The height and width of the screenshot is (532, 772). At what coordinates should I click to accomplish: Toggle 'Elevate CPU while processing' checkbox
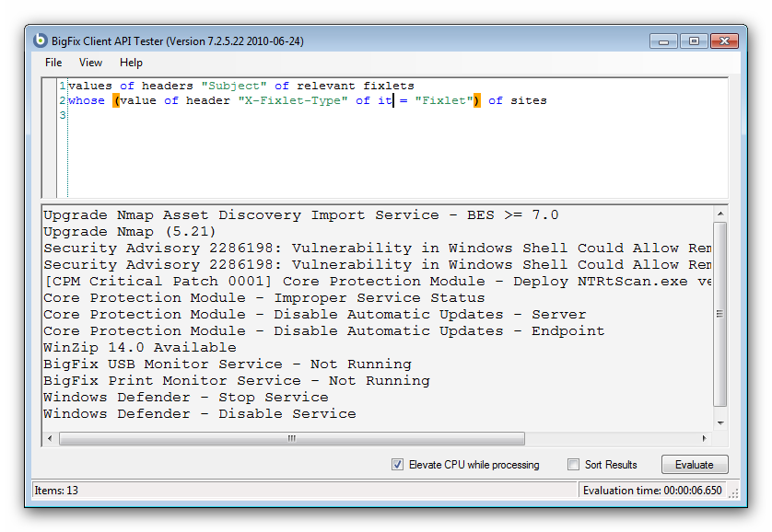point(397,465)
